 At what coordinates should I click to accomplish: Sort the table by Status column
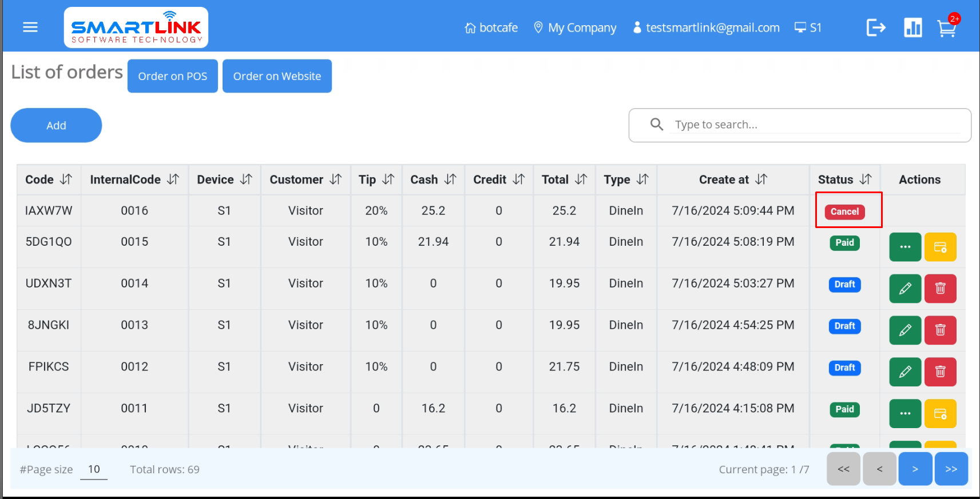click(866, 179)
